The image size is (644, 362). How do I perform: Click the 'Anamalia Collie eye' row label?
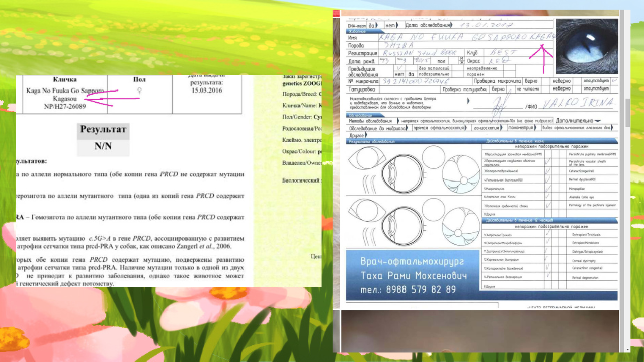click(581, 197)
